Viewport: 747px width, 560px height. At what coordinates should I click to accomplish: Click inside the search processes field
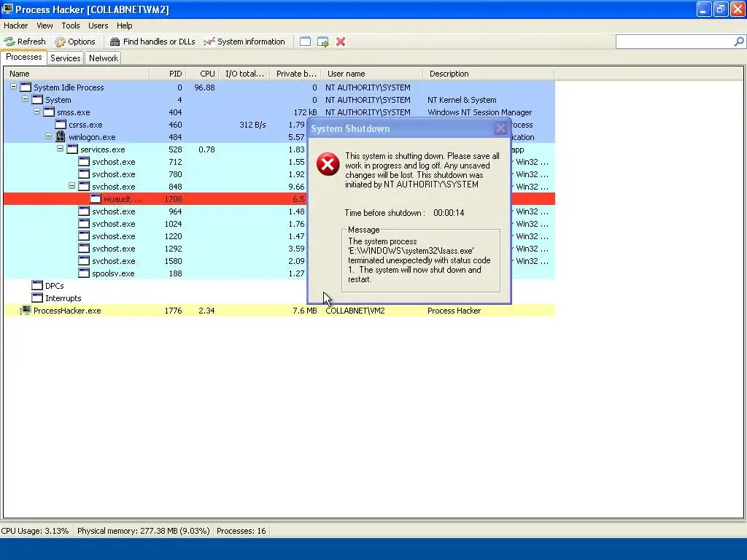point(675,42)
